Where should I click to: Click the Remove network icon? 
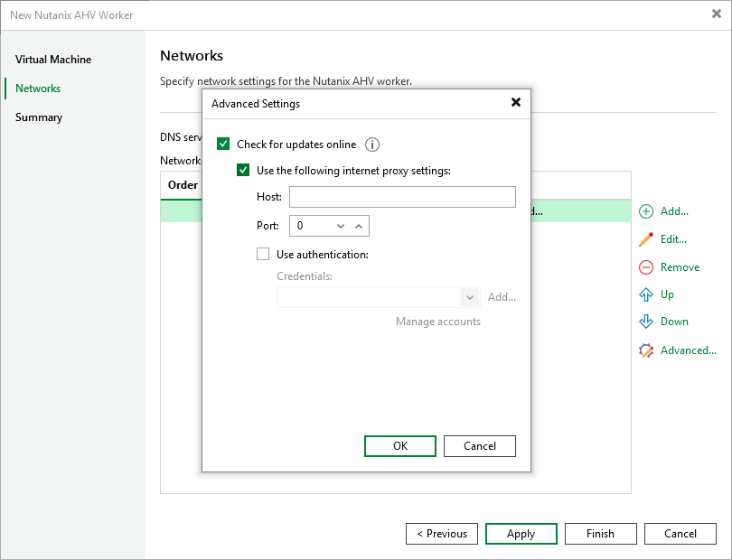(647, 266)
